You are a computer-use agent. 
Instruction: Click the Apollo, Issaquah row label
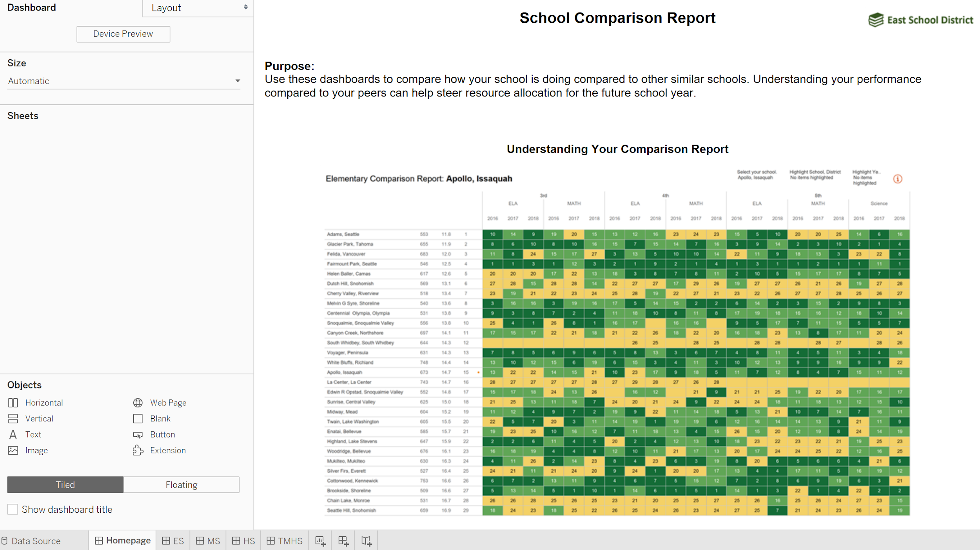point(345,372)
